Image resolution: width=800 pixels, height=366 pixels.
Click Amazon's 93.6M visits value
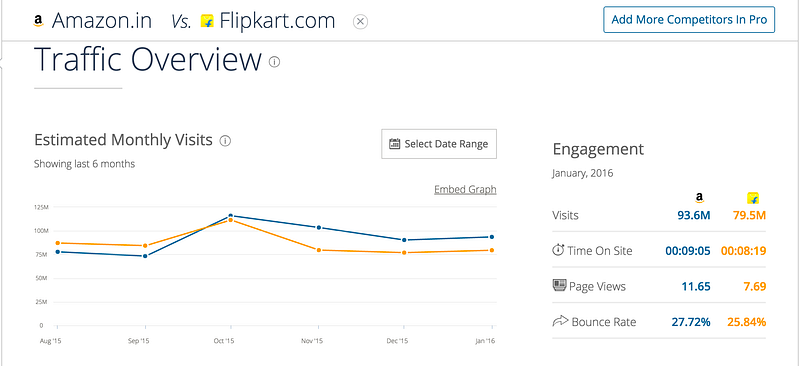coord(694,215)
